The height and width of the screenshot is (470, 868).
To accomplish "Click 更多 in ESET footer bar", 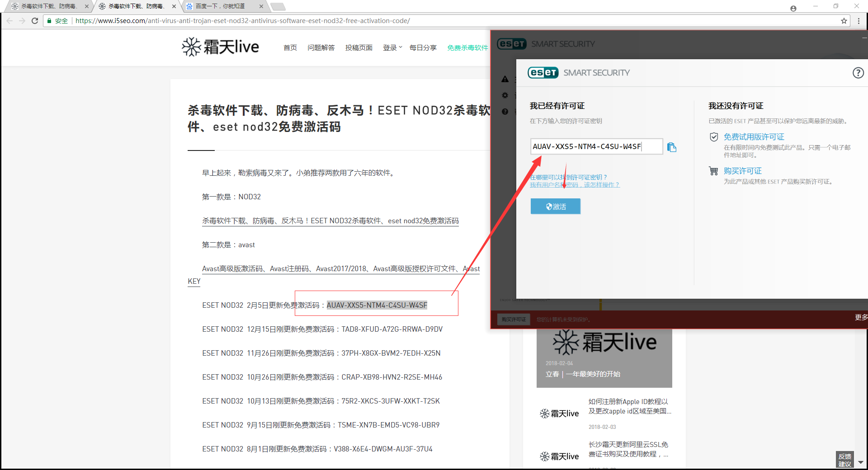I will [861, 317].
